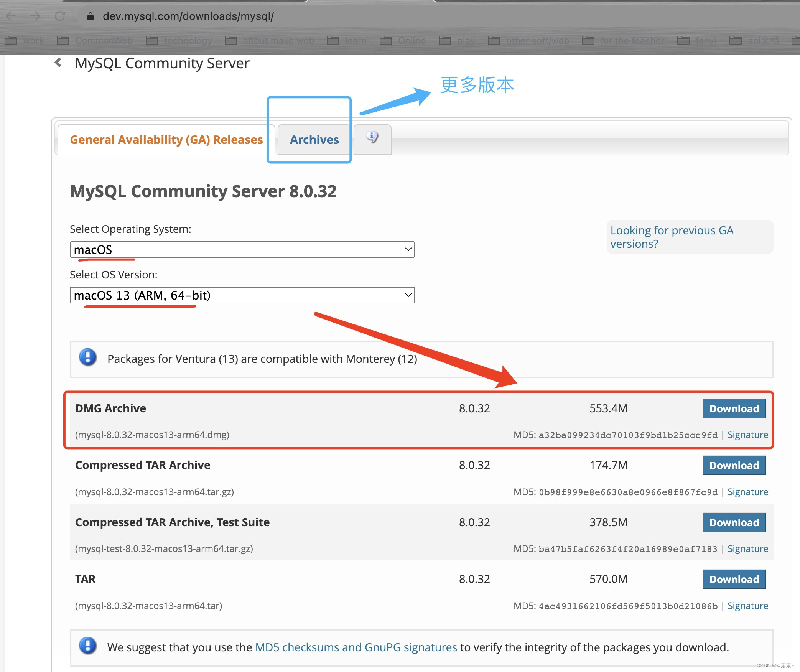Click the dev.mysql.com address bar URL

[188, 16]
